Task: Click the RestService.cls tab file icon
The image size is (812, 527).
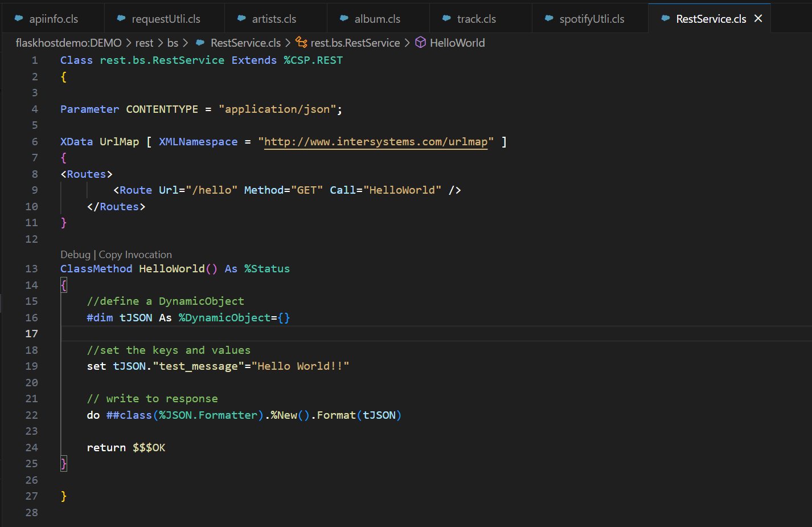Action: [x=665, y=18]
